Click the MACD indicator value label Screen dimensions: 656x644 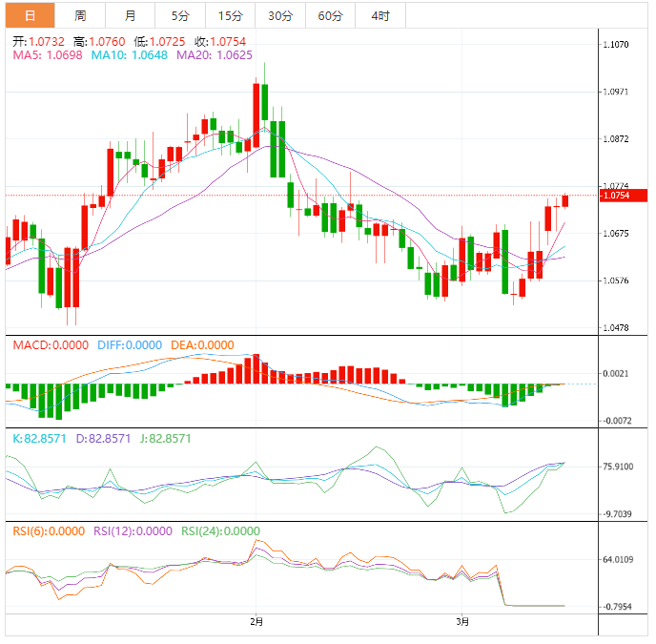pos(50,344)
